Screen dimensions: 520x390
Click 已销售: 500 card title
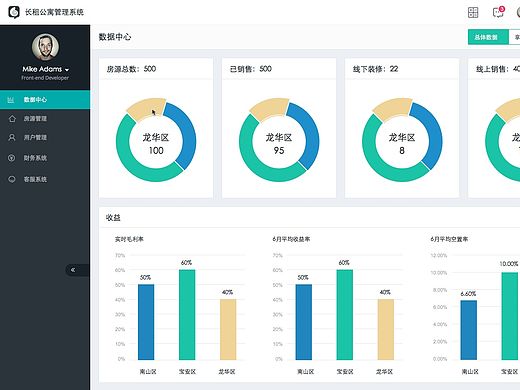coord(251,69)
